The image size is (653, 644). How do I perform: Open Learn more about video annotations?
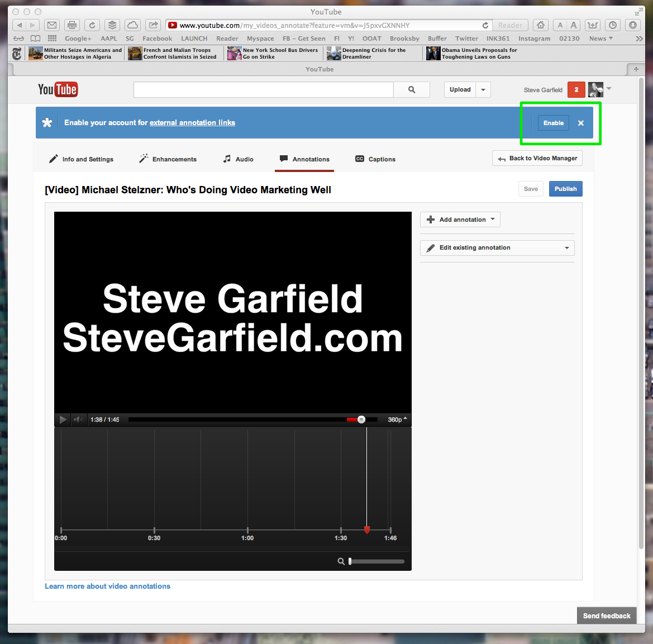[107, 586]
